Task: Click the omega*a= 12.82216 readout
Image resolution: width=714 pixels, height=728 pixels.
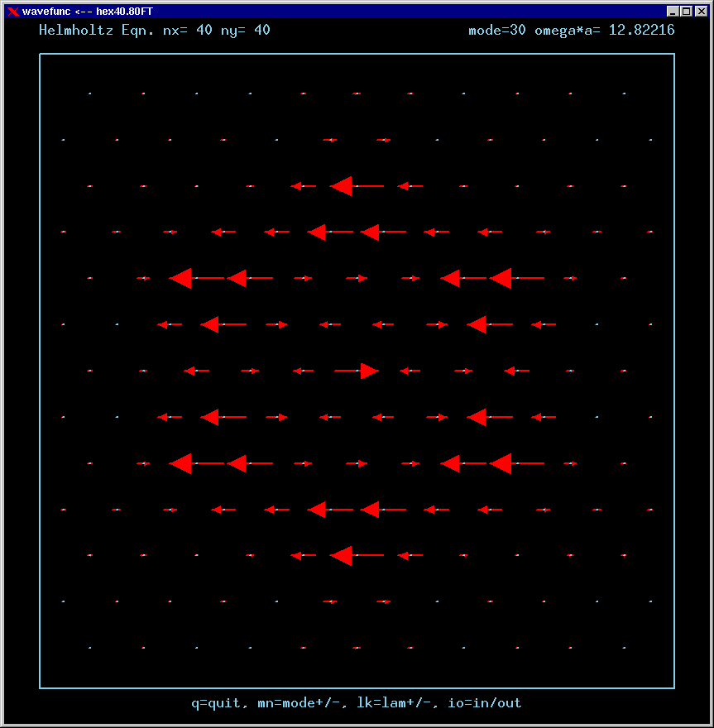Action: [604, 31]
